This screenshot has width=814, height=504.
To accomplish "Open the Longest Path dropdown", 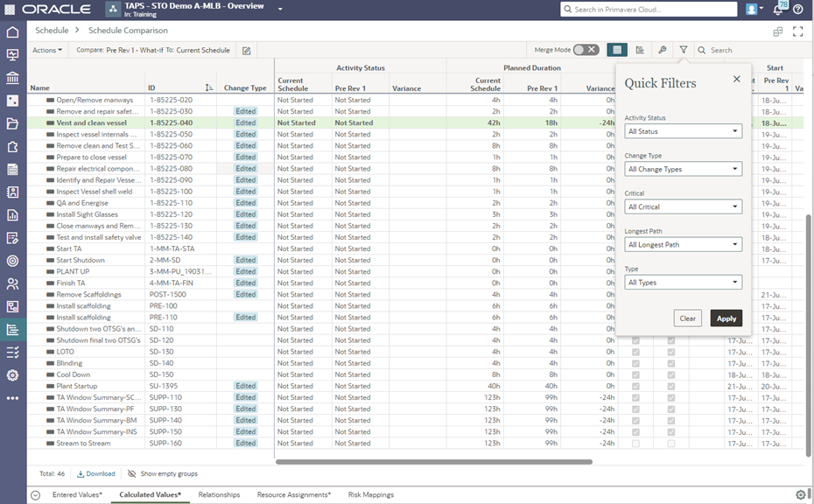I will [x=684, y=245].
